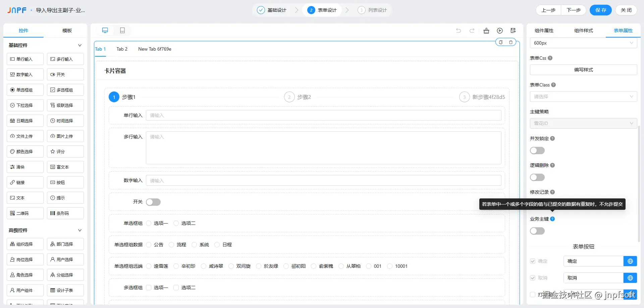Click the 编写样式 button
This screenshot has width=644, height=308.
coord(583,70)
